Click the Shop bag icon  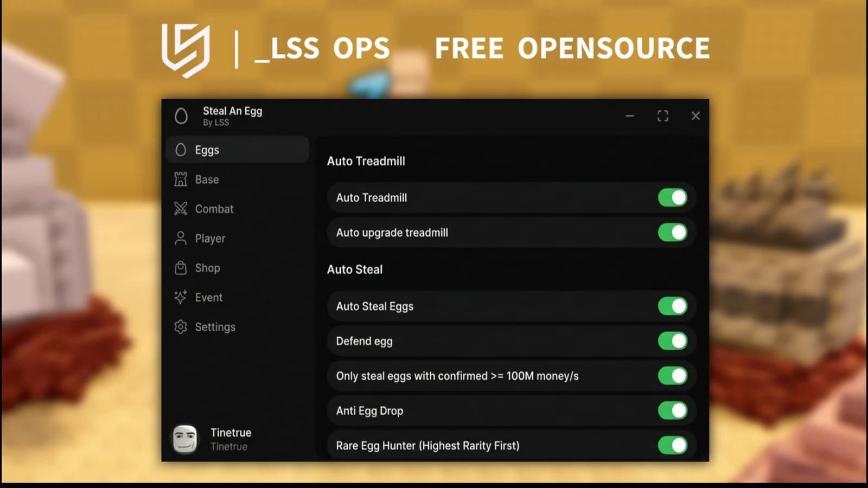[x=181, y=268]
